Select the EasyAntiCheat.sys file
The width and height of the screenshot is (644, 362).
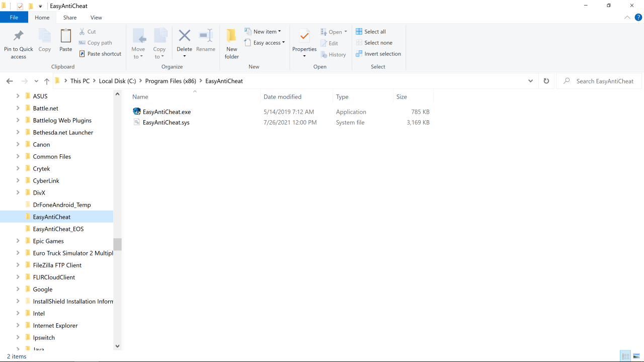[166, 123]
